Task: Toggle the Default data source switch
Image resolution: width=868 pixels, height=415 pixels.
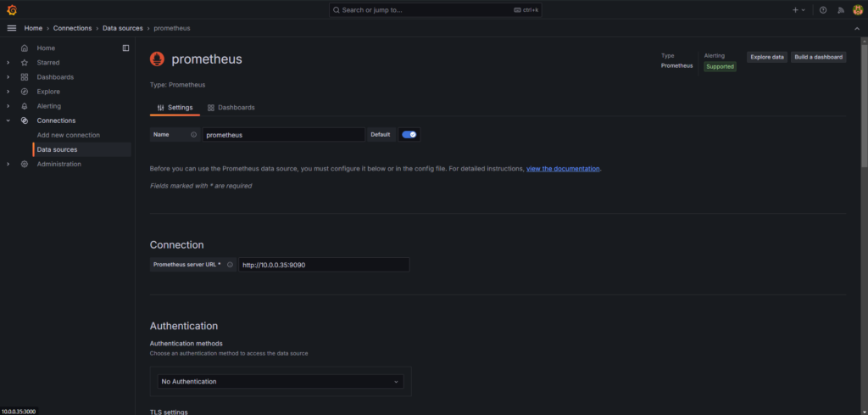Action: pyautogui.click(x=409, y=135)
